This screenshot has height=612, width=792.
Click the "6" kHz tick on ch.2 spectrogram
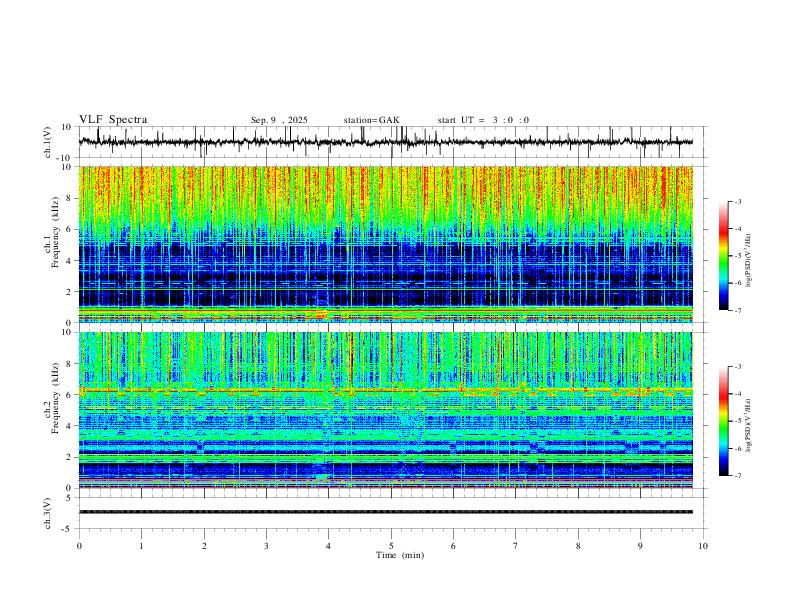(70, 395)
